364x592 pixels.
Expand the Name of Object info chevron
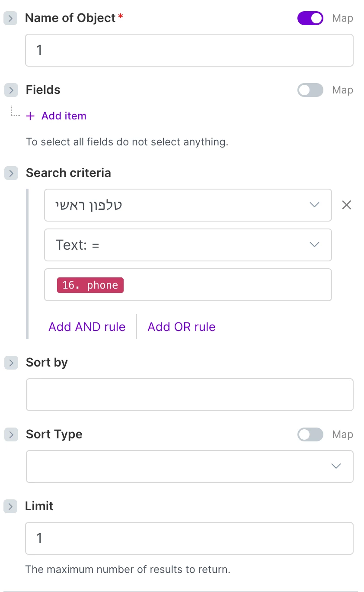pos(10,19)
